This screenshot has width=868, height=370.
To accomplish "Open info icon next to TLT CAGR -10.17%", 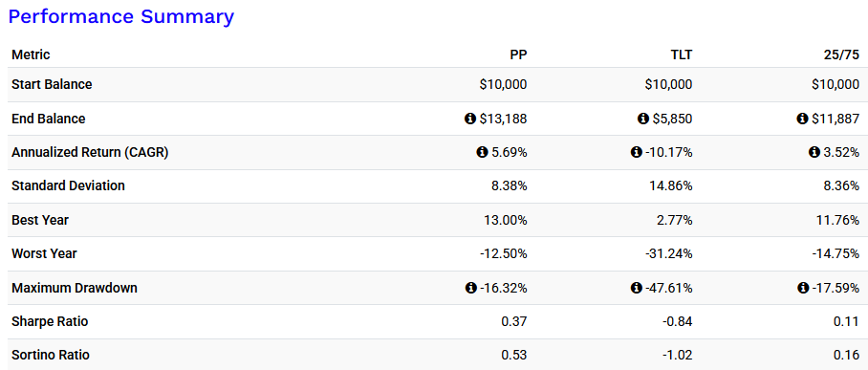I will [x=636, y=152].
